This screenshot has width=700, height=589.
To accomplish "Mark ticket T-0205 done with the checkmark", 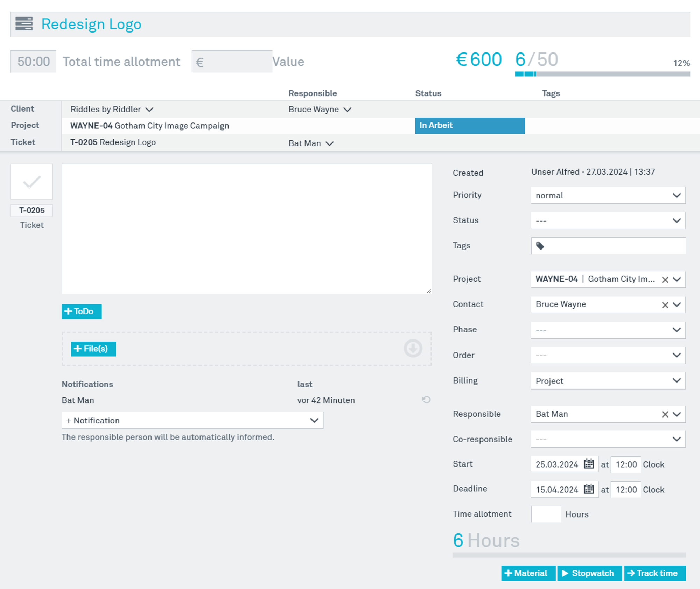I will point(32,182).
